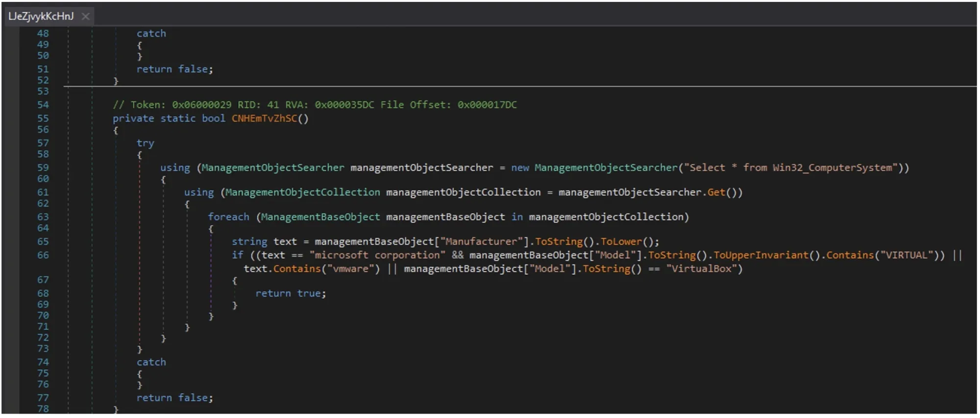The image size is (980, 418).
Task: Click 'return false;' on line 51
Action: coord(175,69)
